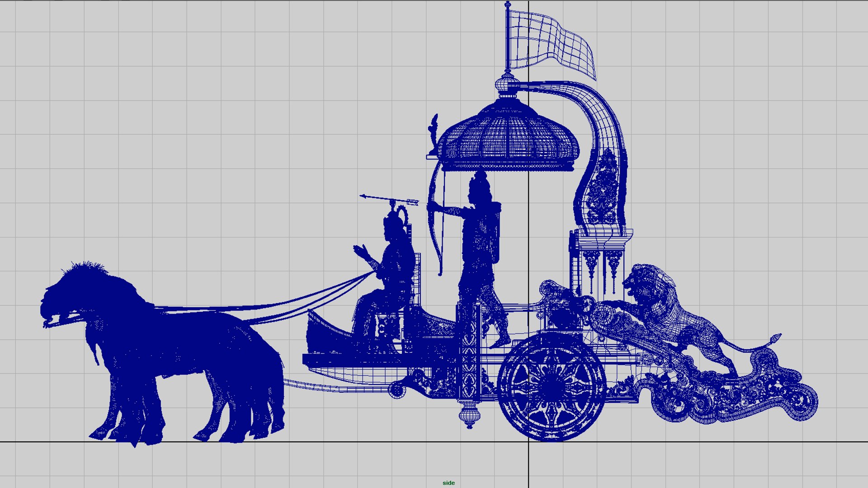Click the lion statue's tail tip

pos(776,337)
